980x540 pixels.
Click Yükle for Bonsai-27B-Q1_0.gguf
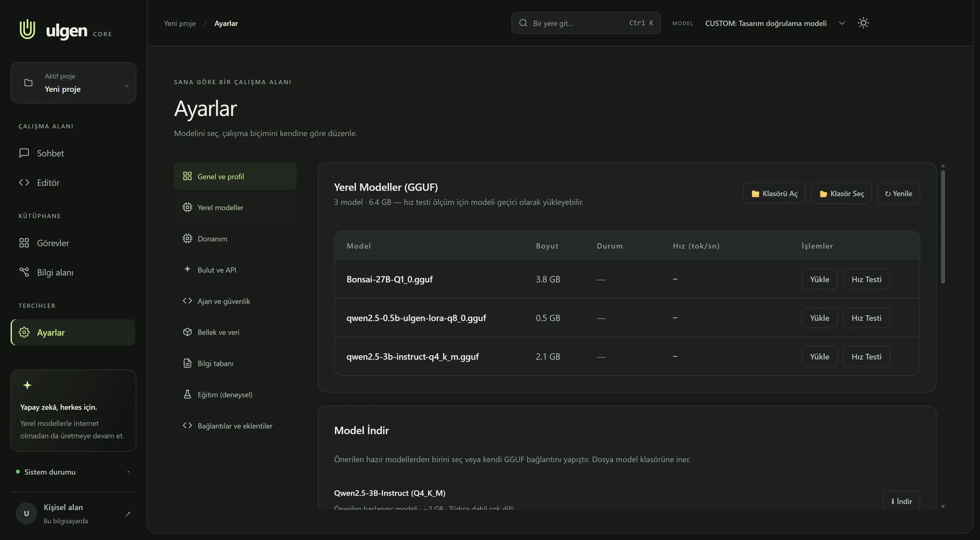point(820,279)
